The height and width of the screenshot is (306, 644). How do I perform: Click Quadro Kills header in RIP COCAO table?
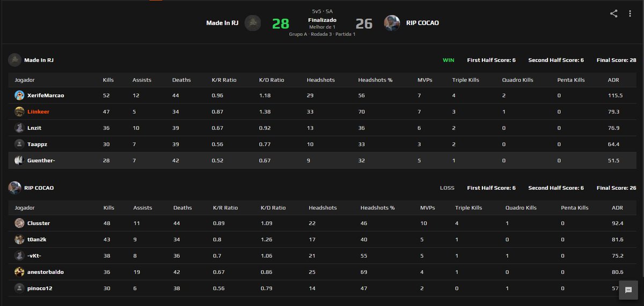521,207
